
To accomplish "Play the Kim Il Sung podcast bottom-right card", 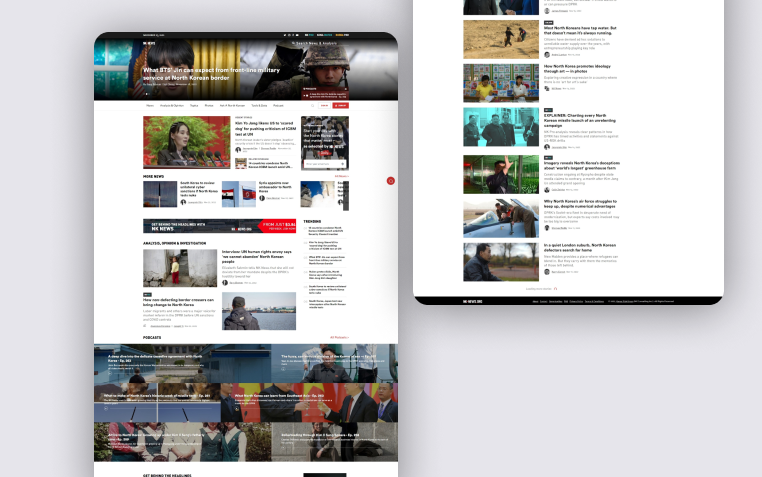I will [283, 447].
